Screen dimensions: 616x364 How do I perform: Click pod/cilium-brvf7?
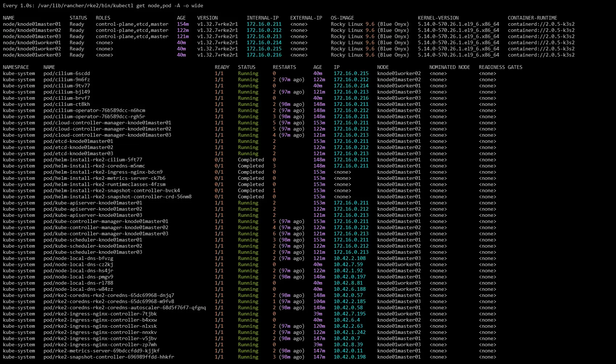pos(67,98)
